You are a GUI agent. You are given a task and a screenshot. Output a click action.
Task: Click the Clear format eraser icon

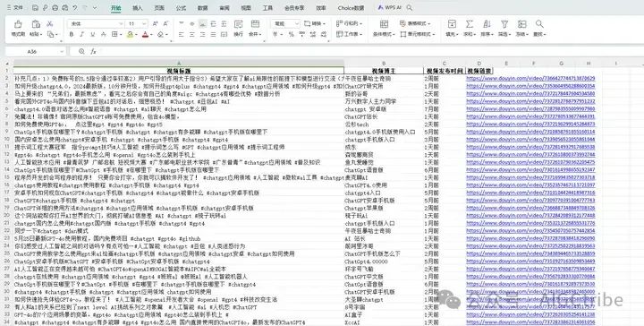pos(160,35)
